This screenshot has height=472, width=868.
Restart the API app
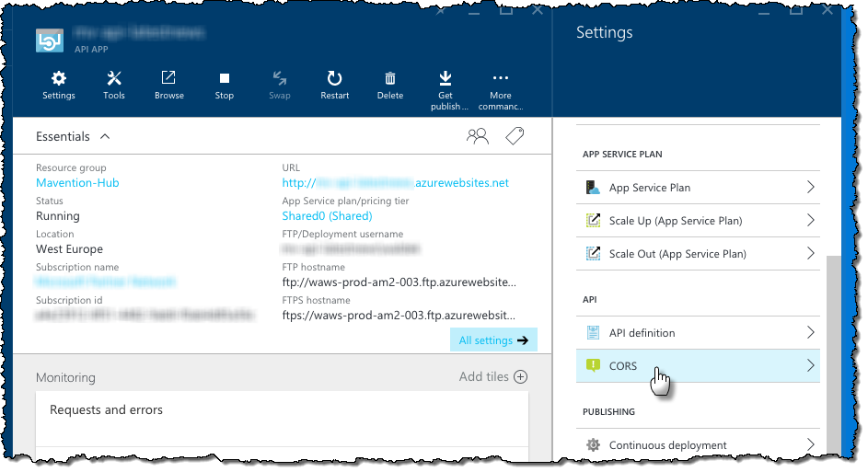tap(335, 86)
